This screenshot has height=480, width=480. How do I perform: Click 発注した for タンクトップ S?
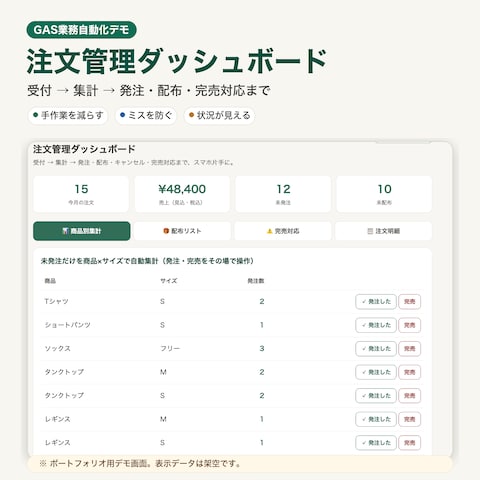point(376,396)
